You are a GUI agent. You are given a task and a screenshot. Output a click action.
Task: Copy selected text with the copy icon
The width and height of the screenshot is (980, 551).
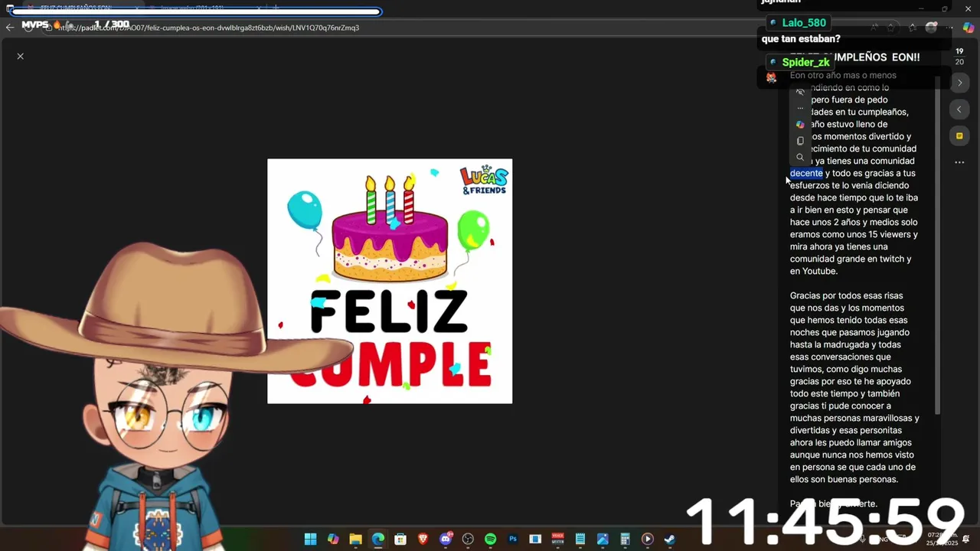[800, 141]
